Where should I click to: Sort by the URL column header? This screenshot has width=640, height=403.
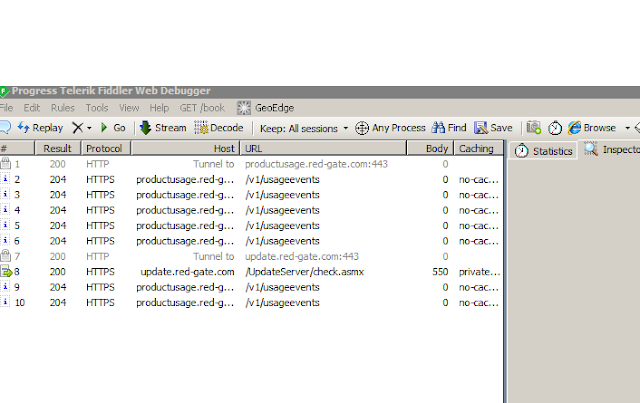(323, 148)
